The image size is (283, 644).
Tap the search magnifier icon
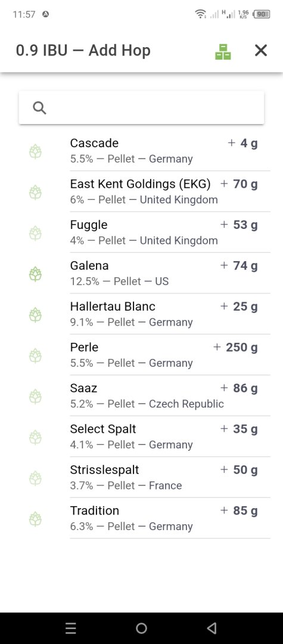click(x=39, y=107)
